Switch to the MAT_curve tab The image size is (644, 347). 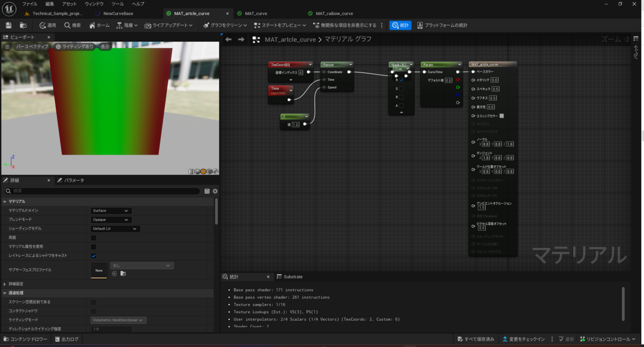coord(255,13)
